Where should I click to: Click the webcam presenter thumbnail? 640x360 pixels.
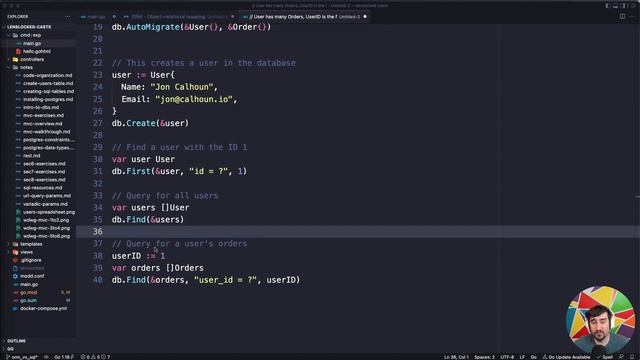coord(601,320)
